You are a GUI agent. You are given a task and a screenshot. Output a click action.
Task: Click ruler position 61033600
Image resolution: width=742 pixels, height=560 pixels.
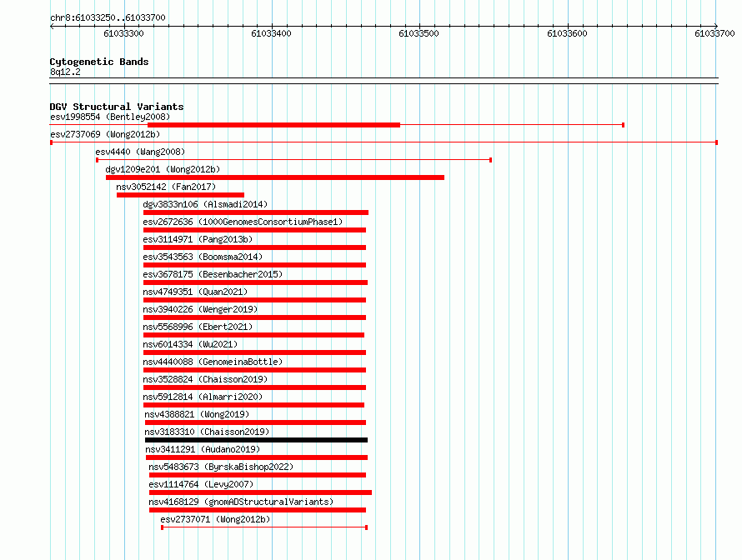(x=567, y=33)
